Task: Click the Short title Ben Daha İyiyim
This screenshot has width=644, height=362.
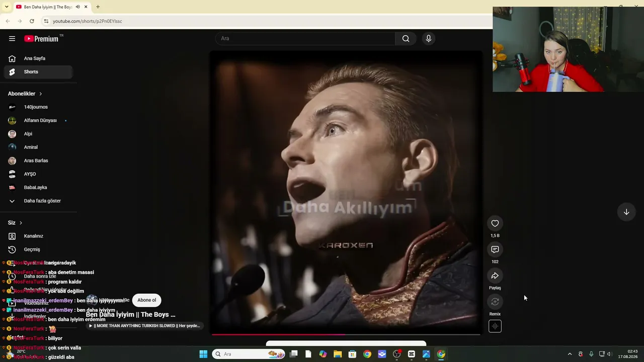Action: 130,315
